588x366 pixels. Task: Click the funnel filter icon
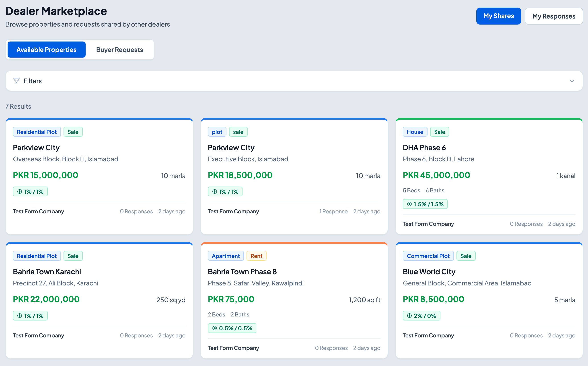pyautogui.click(x=16, y=81)
